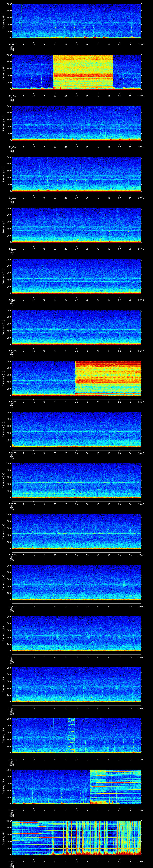Click the '3:27:00' start time label

[12, 606]
